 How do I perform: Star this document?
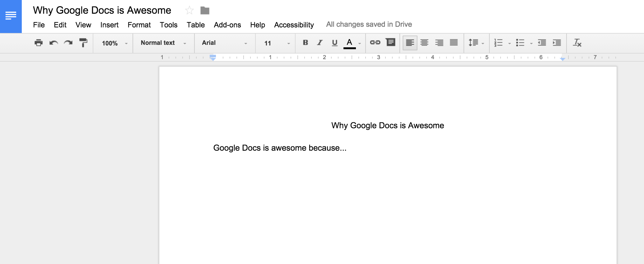click(189, 11)
